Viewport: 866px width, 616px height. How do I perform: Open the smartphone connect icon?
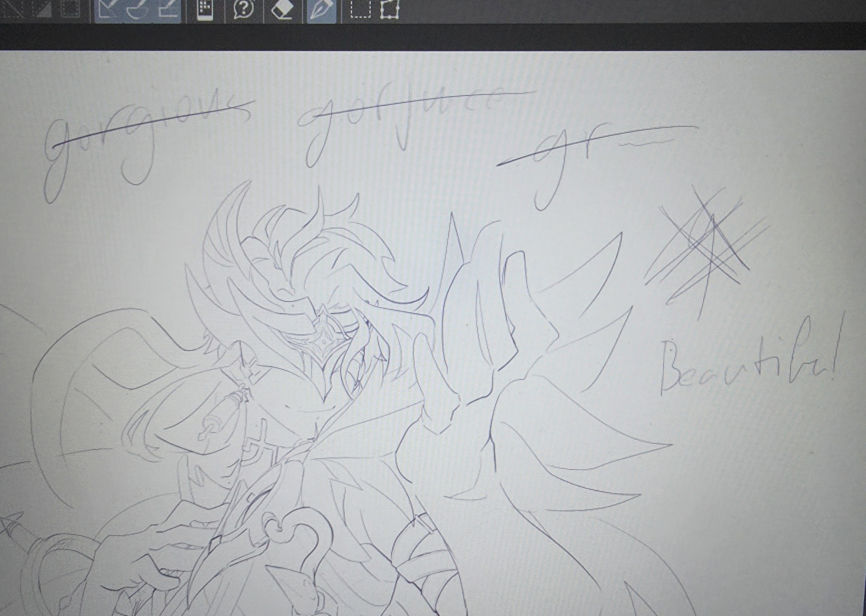tap(205, 9)
